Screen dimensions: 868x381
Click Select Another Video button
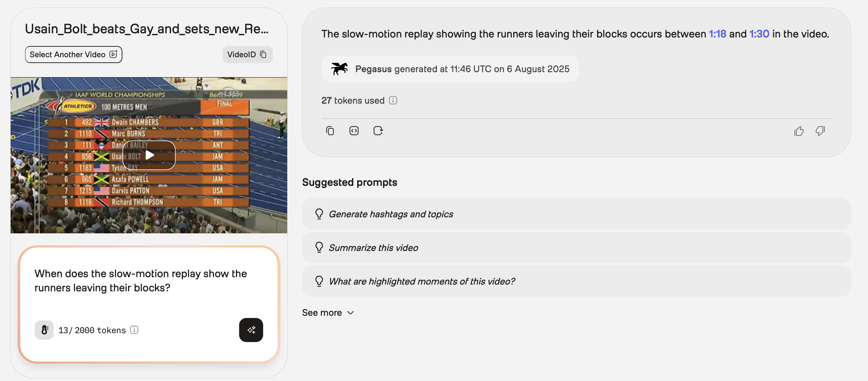(74, 55)
